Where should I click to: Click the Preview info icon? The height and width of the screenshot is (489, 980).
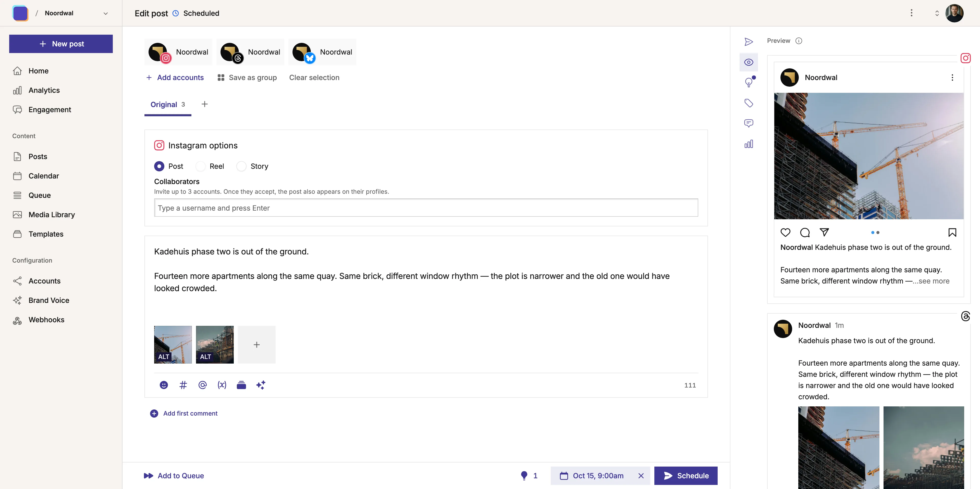pyautogui.click(x=799, y=41)
